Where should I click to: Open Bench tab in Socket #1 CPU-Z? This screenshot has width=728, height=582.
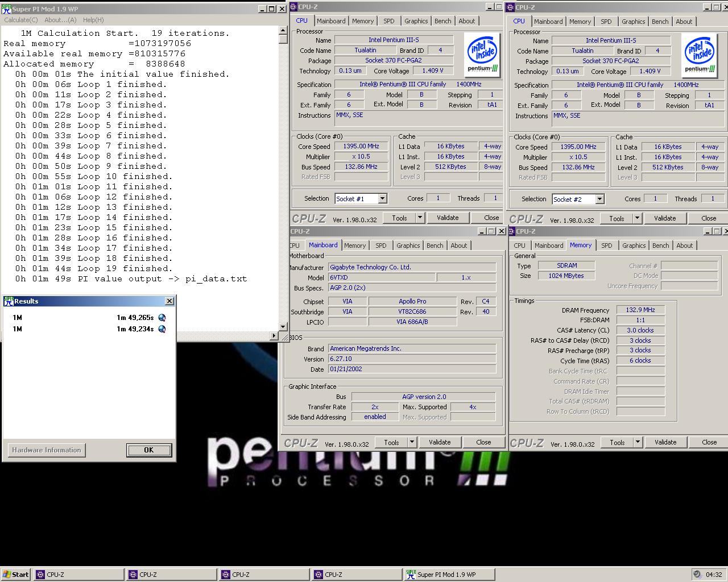(442, 21)
